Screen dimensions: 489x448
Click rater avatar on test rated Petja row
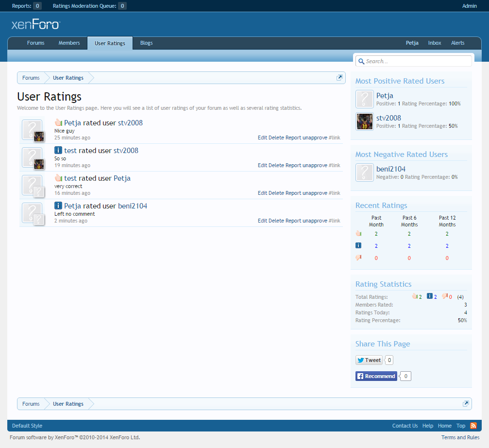coord(32,185)
